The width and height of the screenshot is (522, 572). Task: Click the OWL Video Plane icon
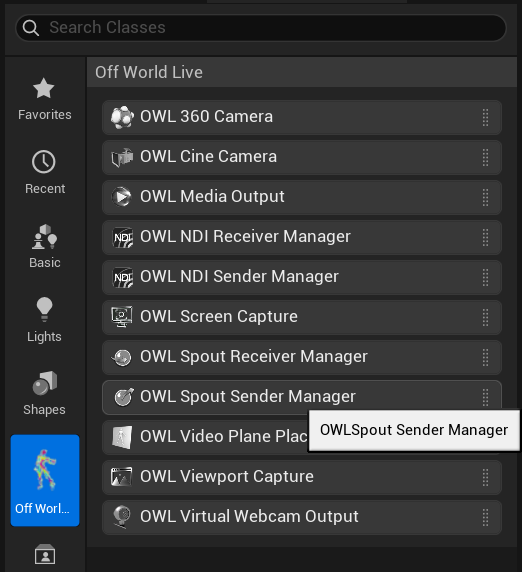pos(122,437)
